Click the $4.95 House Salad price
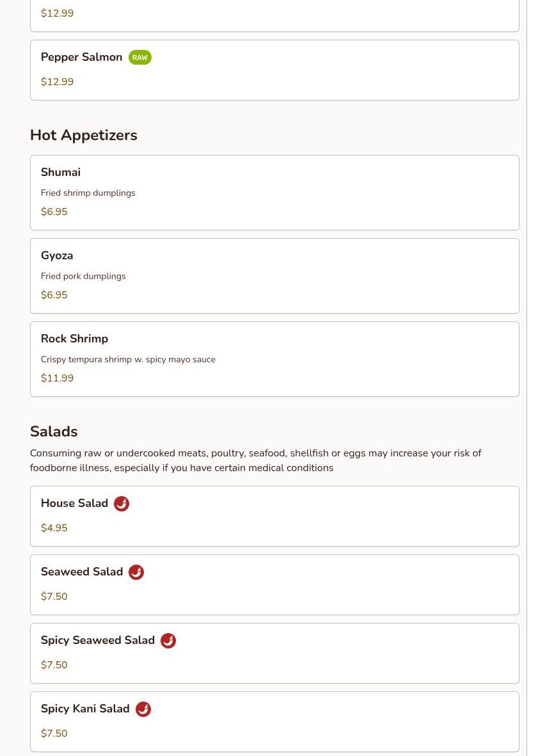This screenshot has height=756, width=540. point(54,528)
